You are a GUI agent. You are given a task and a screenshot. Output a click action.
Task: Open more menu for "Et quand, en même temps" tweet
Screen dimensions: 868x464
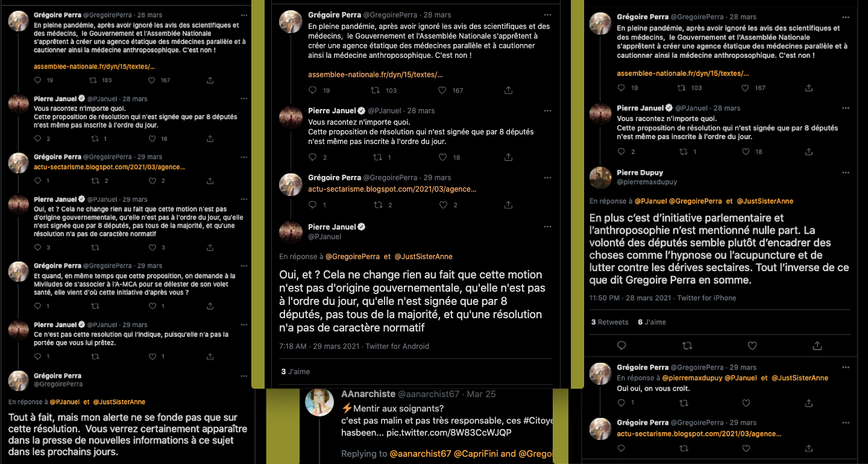coord(244,266)
